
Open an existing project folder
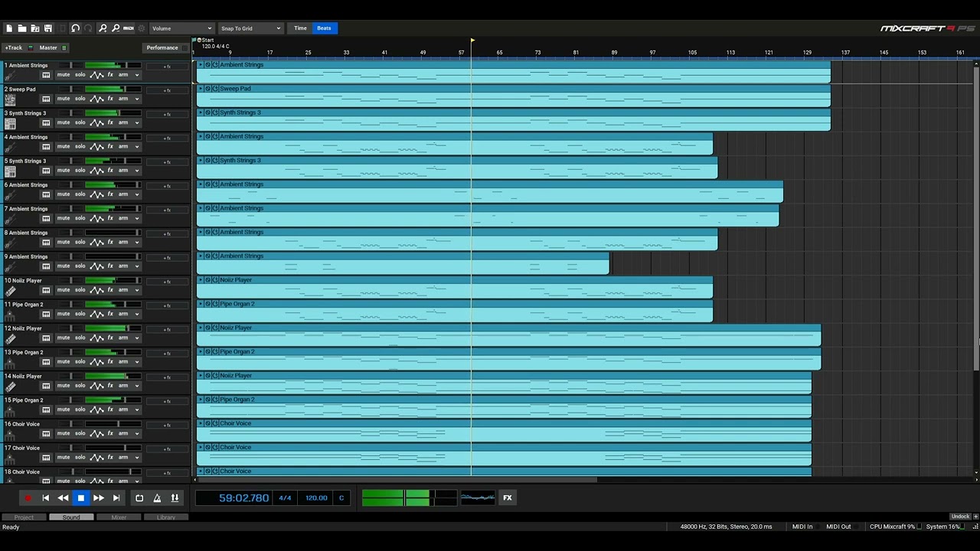22,28
